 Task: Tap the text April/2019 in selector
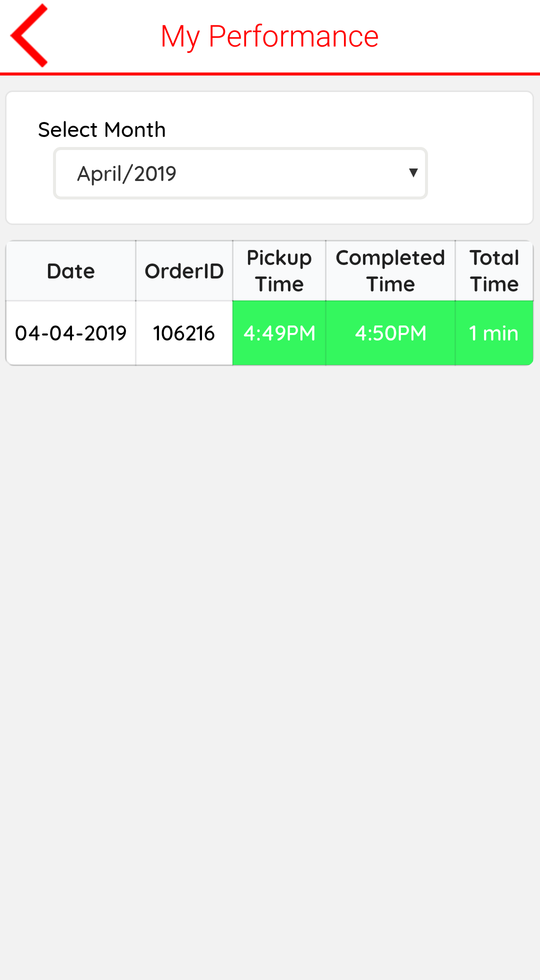tap(127, 174)
